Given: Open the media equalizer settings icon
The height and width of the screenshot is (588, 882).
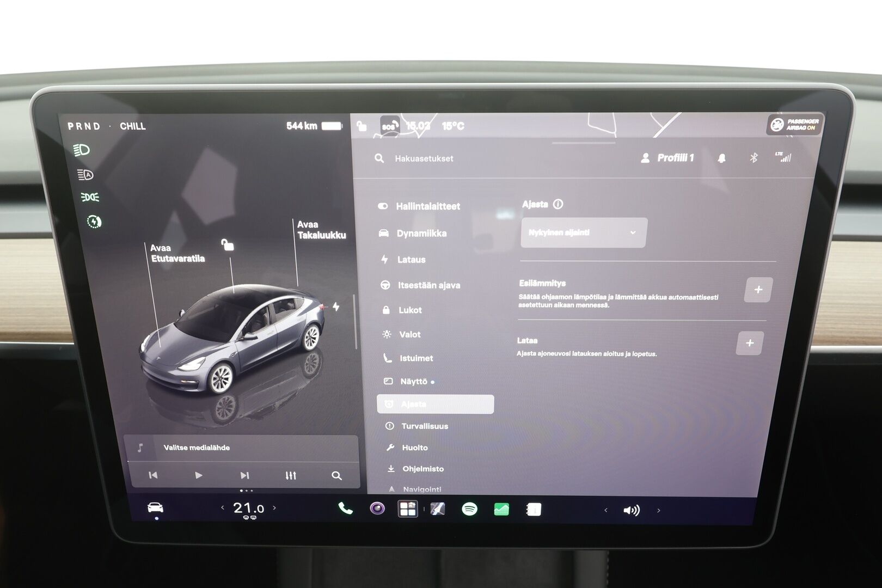Looking at the screenshot, I should [x=291, y=475].
